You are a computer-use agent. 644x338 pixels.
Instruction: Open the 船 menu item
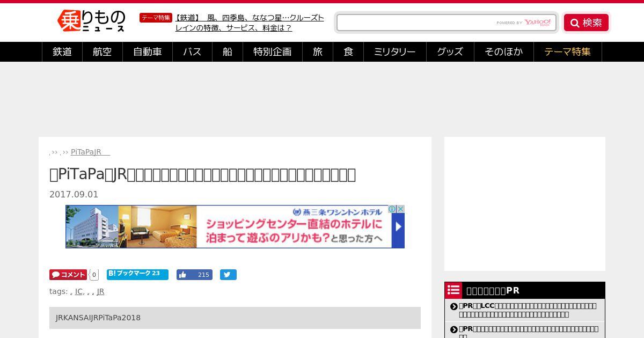[228, 52]
